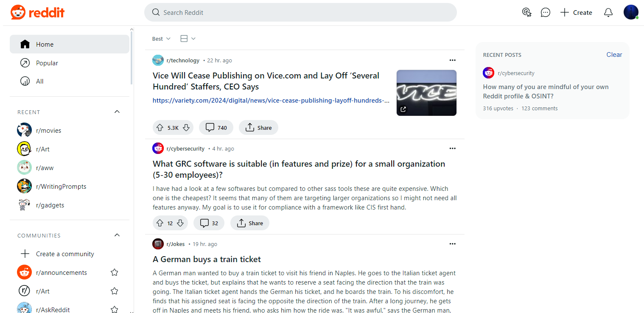Viewport: 644px width, 313px height.
Task: Open the three-dot menu on r/Jokes post
Action: (x=452, y=244)
